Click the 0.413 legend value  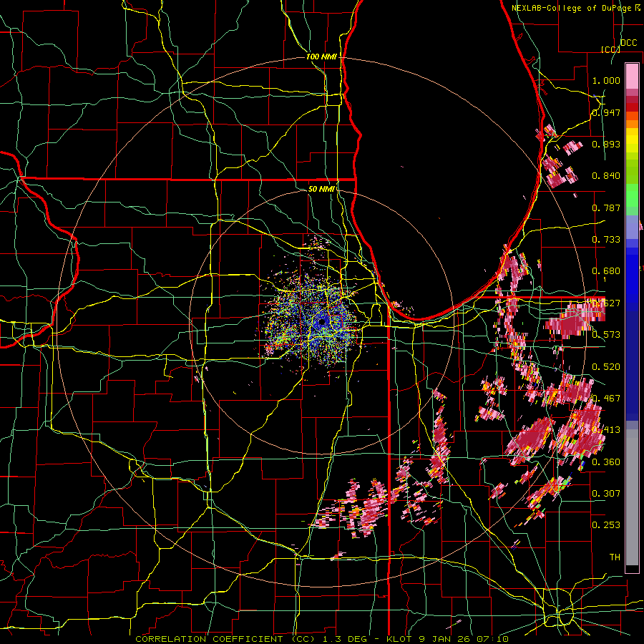click(606, 430)
